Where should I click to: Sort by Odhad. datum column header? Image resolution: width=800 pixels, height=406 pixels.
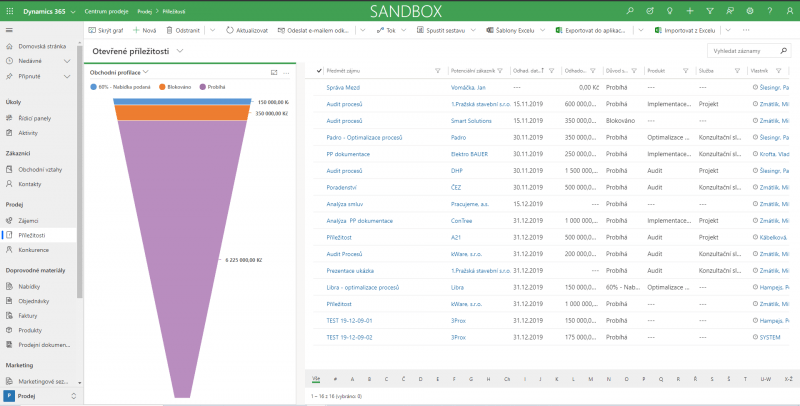click(527, 71)
